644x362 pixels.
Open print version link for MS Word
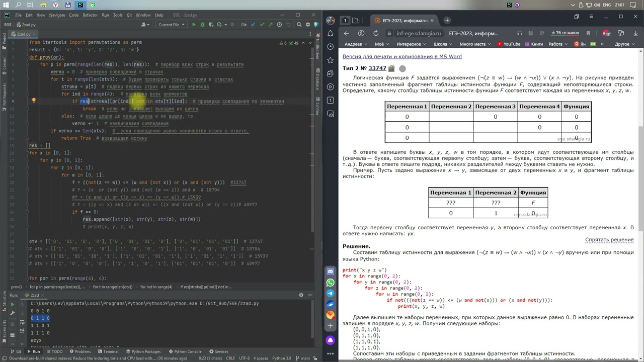[x=402, y=56]
